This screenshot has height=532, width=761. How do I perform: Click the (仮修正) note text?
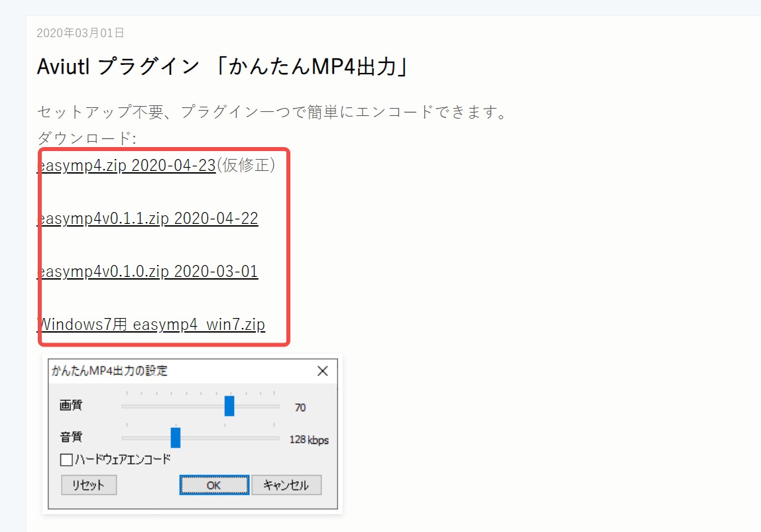click(x=246, y=166)
